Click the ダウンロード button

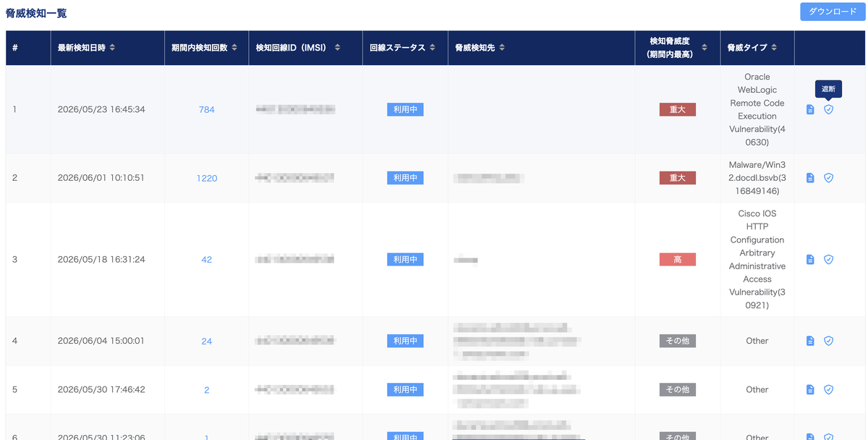pos(833,12)
